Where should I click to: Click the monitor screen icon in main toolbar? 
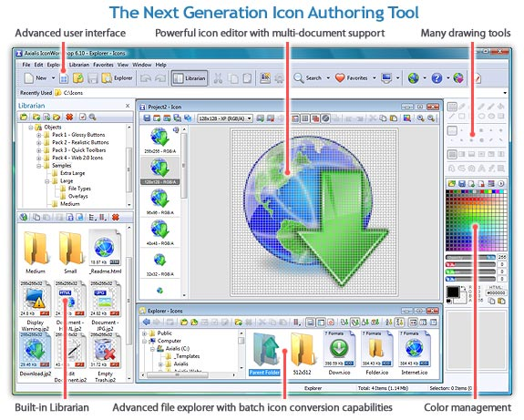pos(386,78)
